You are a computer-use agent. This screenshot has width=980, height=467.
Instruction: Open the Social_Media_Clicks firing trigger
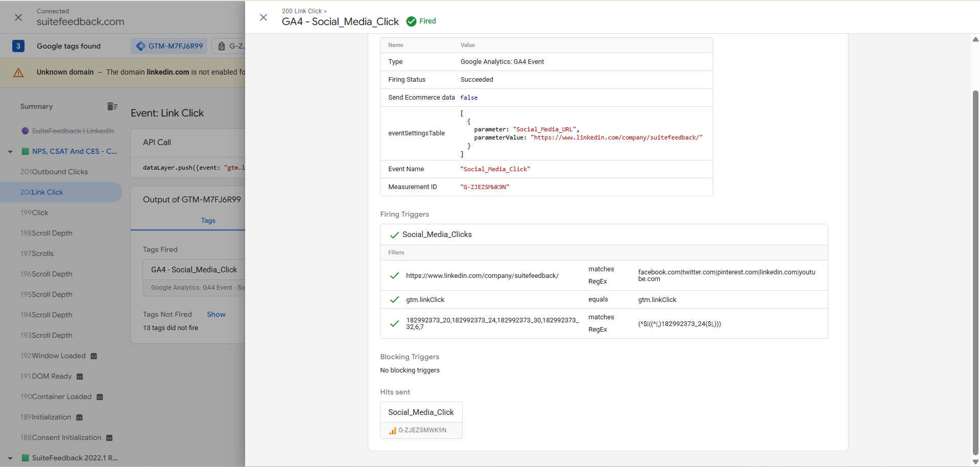point(437,235)
